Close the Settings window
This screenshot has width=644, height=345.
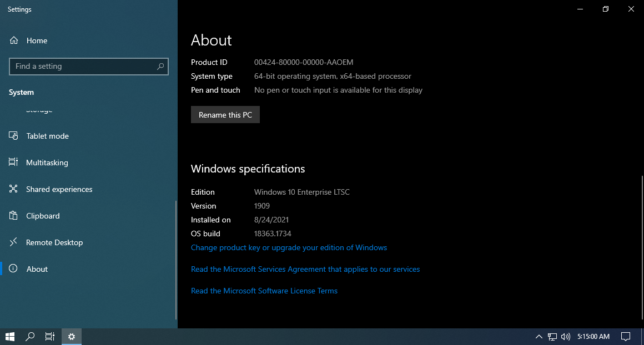pyautogui.click(x=631, y=9)
